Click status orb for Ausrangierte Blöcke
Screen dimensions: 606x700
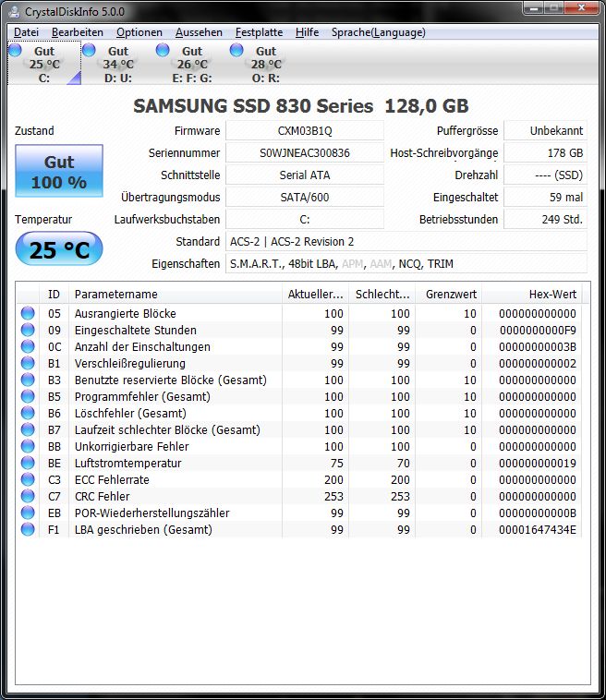pyautogui.click(x=28, y=313)
